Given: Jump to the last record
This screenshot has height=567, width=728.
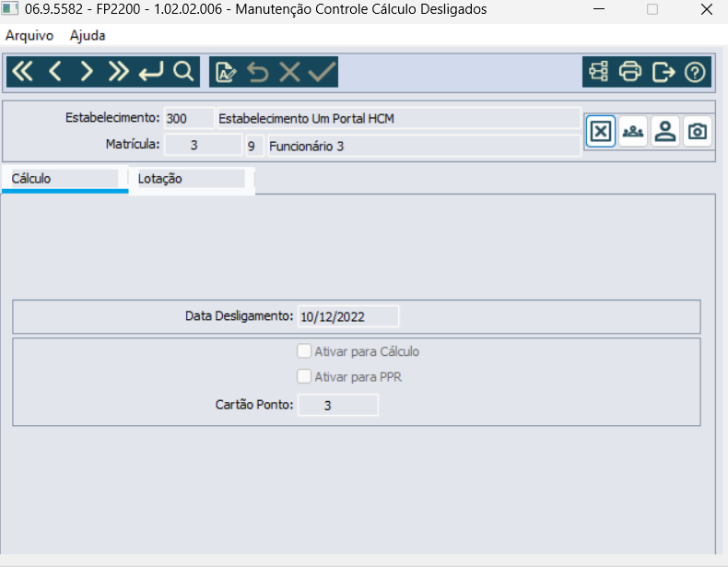Looking at the screenshot, I should click(x=118, y=72).
